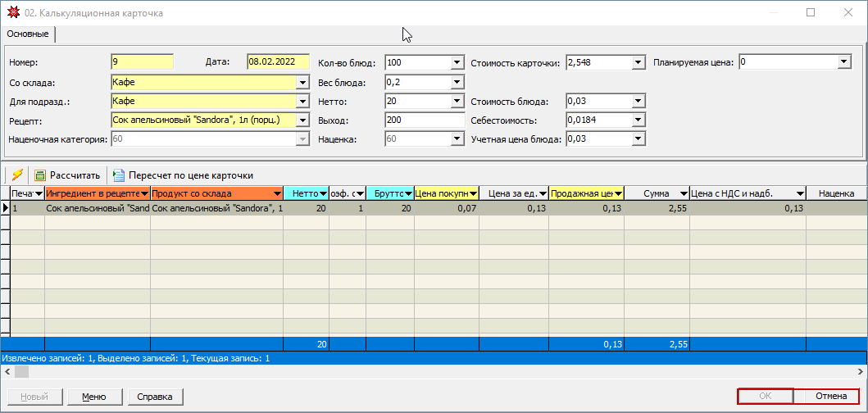Open the Планируемая цена dropdown
868x413 pixels.
click(x=844, y=62)
